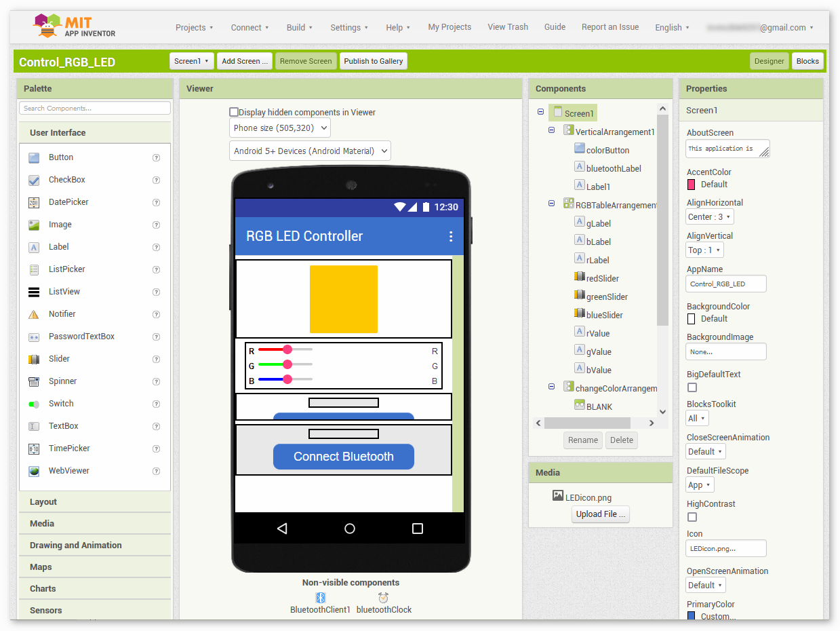
Task: Click the AccentColor swatch
Action: [x=692, y=185]
